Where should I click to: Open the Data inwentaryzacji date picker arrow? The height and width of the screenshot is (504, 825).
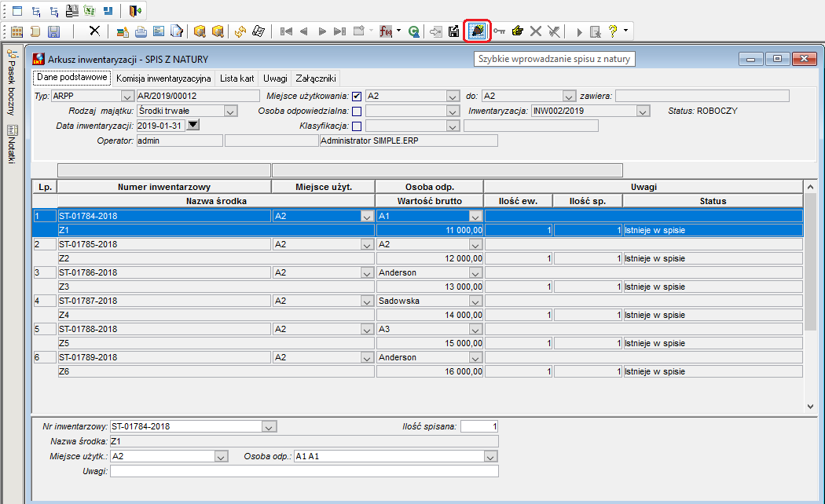pos(193,125)
